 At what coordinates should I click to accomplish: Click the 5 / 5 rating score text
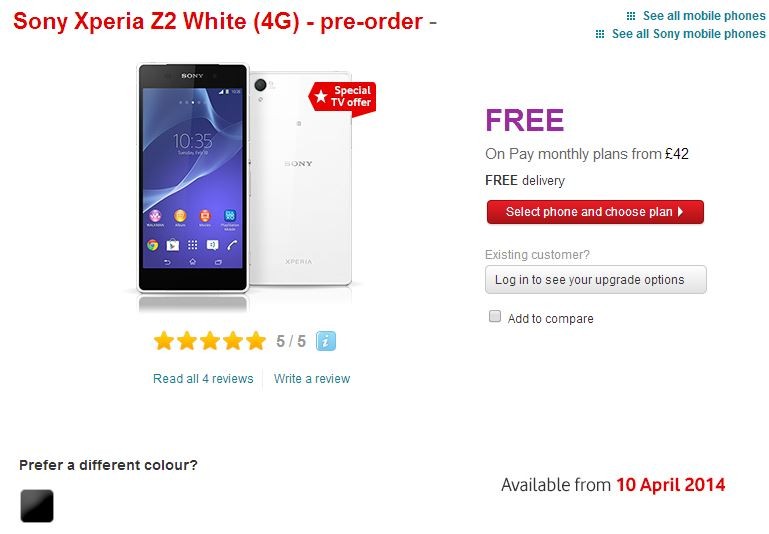291,341
